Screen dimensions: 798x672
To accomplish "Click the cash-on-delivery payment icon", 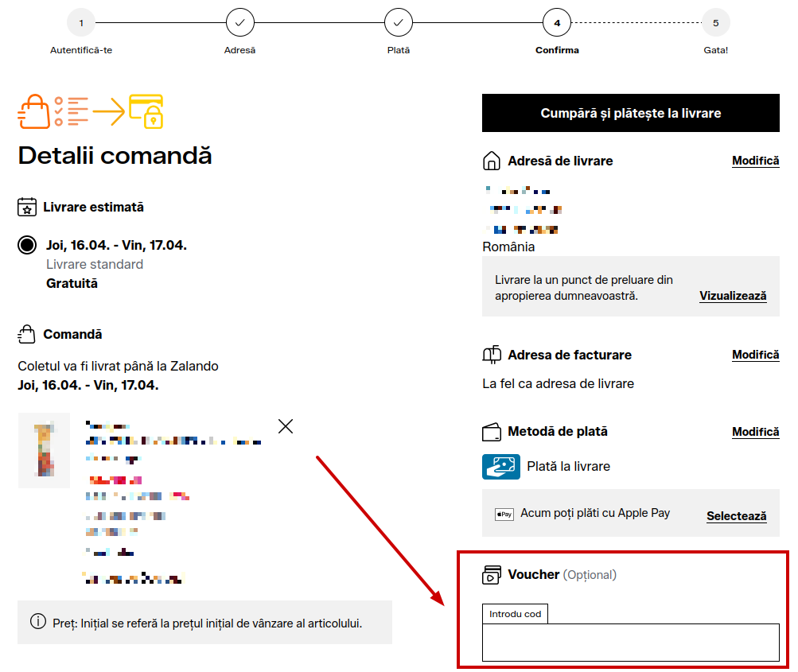I will pyautogui.click(x=500, y=467).
